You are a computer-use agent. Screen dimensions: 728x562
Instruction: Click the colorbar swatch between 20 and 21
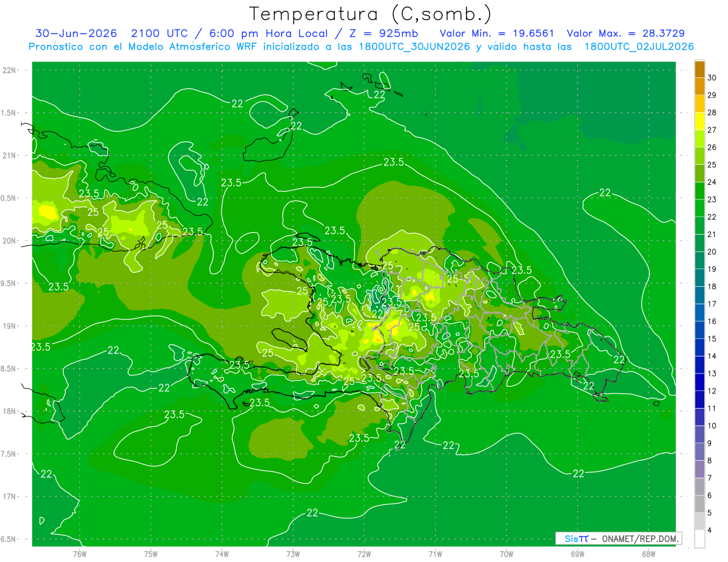coord(699,243)
